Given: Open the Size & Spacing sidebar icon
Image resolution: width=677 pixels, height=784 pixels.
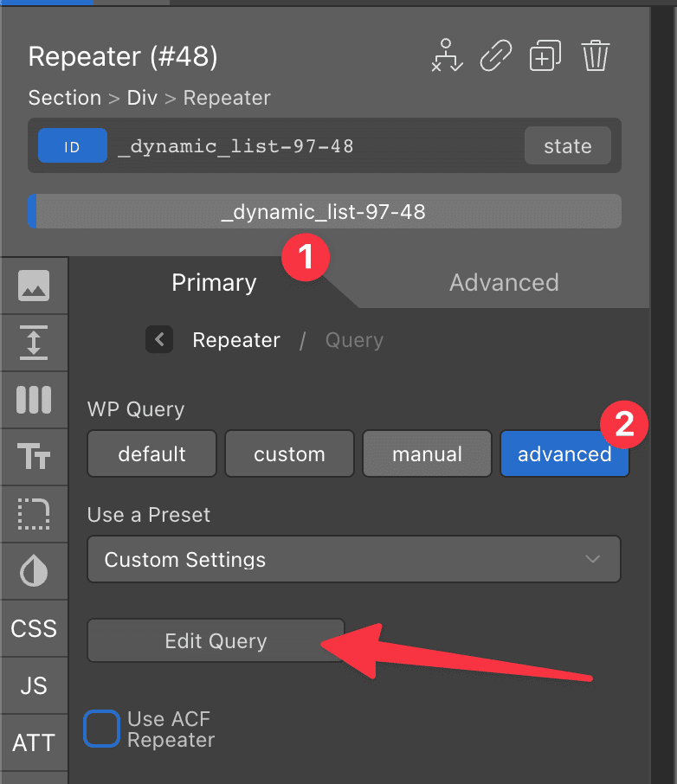Looking at the screenshot, I should tap(34, 343).
